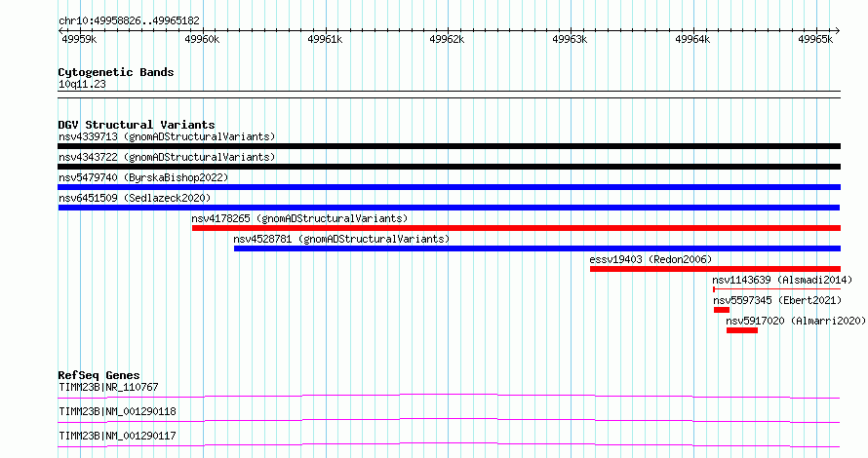Click the 49964k ruler tick label
The height and width of the screenshot is (458, 868).
click(692, 39)
